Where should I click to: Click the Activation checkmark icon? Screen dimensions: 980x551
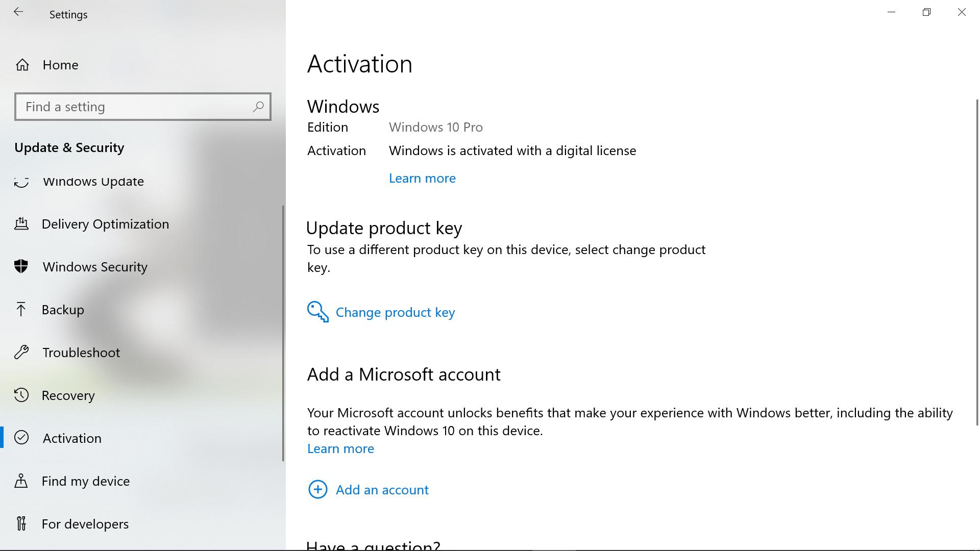click(21, 438)
